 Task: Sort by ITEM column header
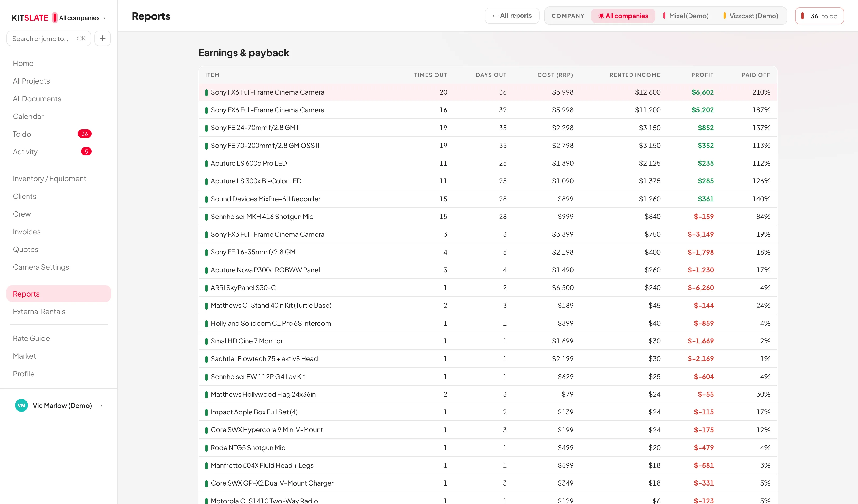[x=212, y=75]
